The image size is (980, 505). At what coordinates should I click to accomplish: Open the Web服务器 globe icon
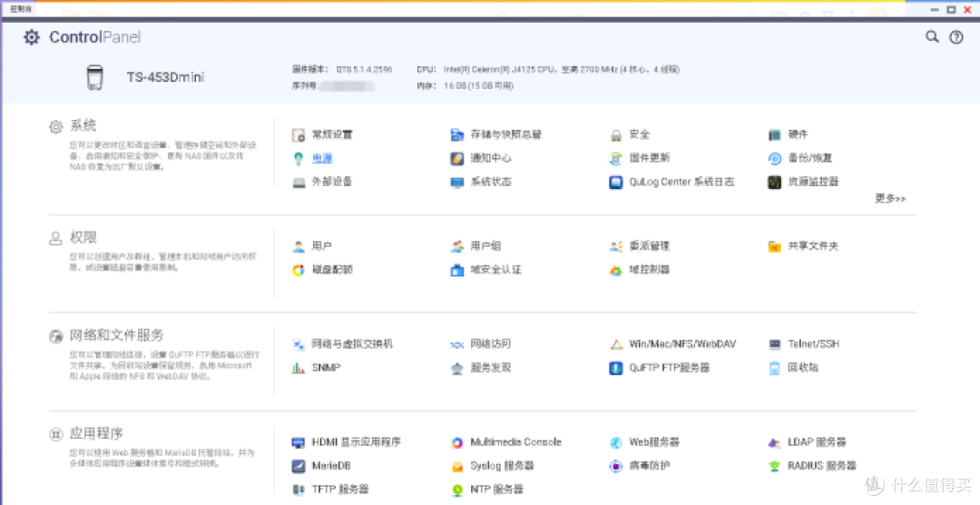point(615,442)
